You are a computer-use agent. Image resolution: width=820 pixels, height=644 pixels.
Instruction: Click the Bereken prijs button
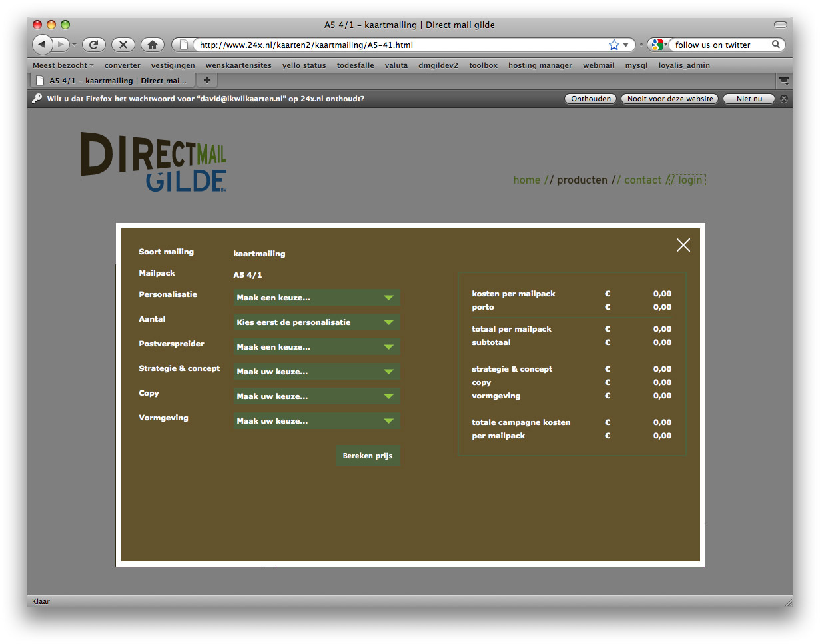click(x=368, y=456)
